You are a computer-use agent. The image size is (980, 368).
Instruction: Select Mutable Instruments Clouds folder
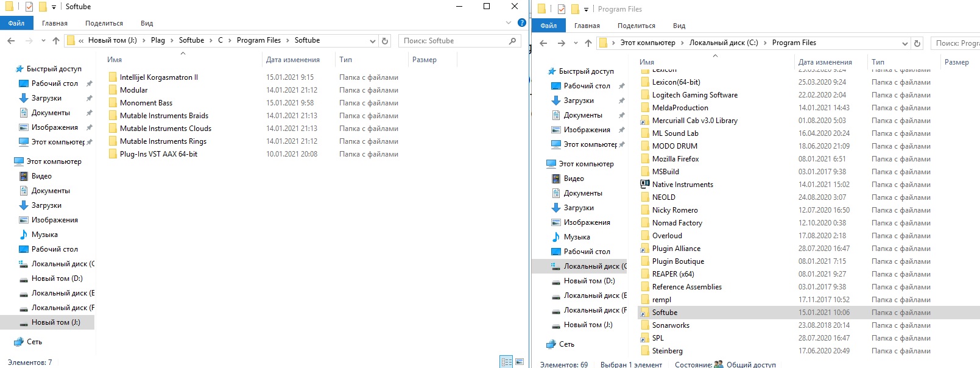[x=165, y=129]
